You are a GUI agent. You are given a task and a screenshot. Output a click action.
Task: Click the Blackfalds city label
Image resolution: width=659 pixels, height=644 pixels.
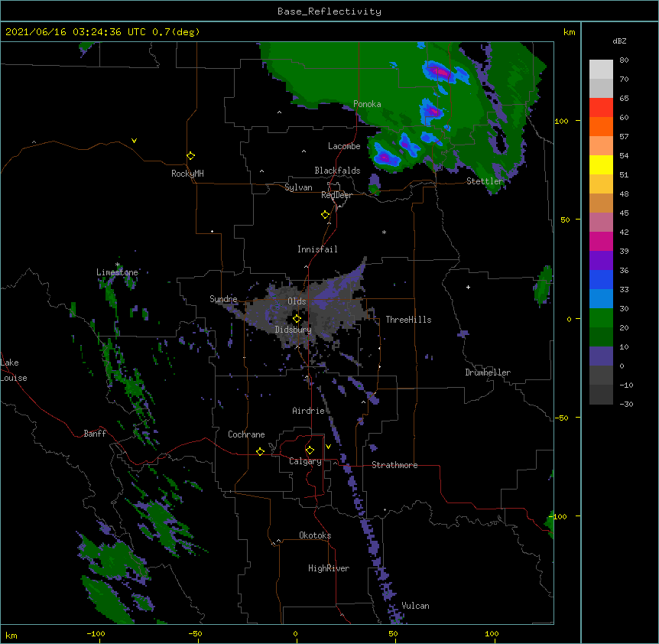[337, 171]
